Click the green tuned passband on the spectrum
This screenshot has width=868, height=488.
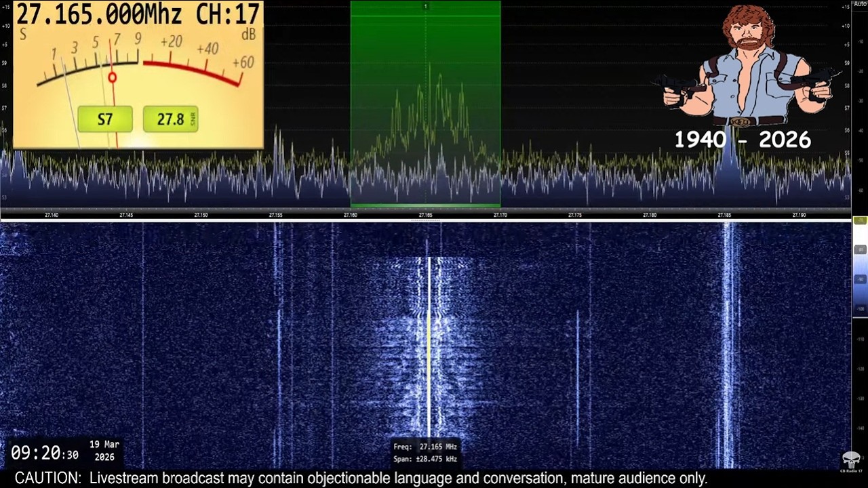pyautogui.click(x=425, y=103)
